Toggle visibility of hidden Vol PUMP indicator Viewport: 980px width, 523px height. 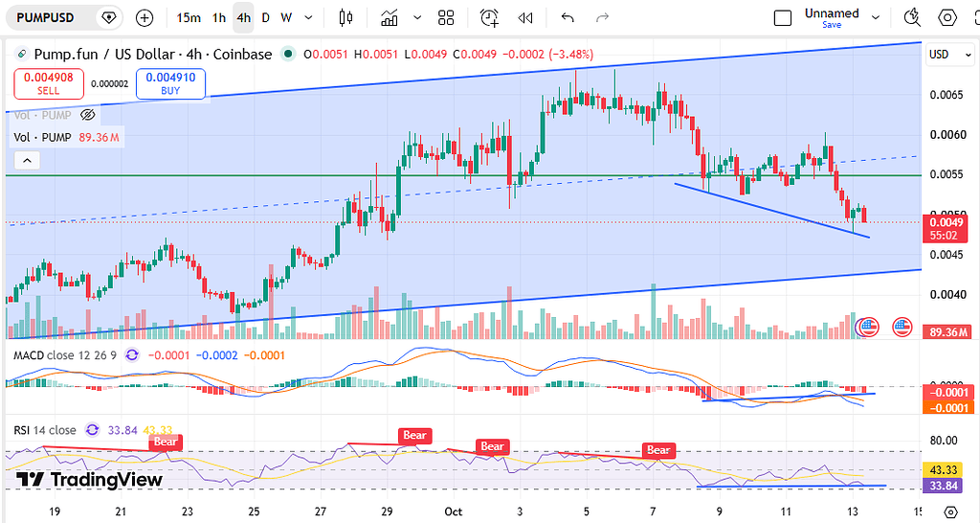88,115
